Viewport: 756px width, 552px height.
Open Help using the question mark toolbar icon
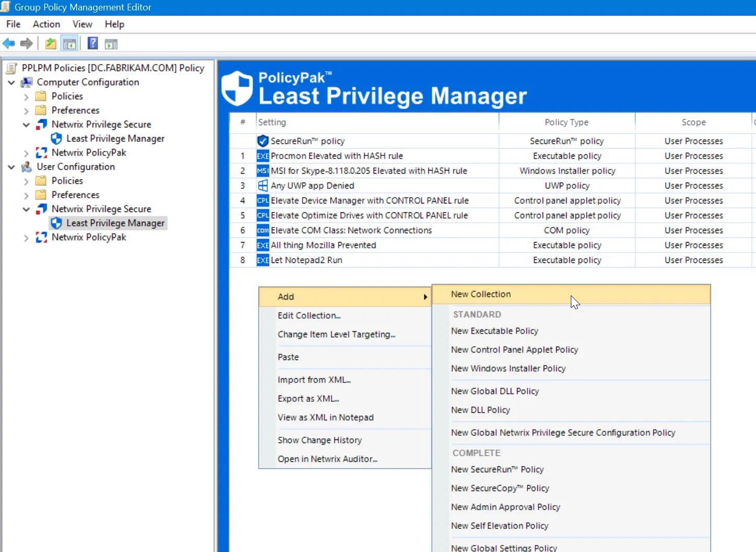92,43
